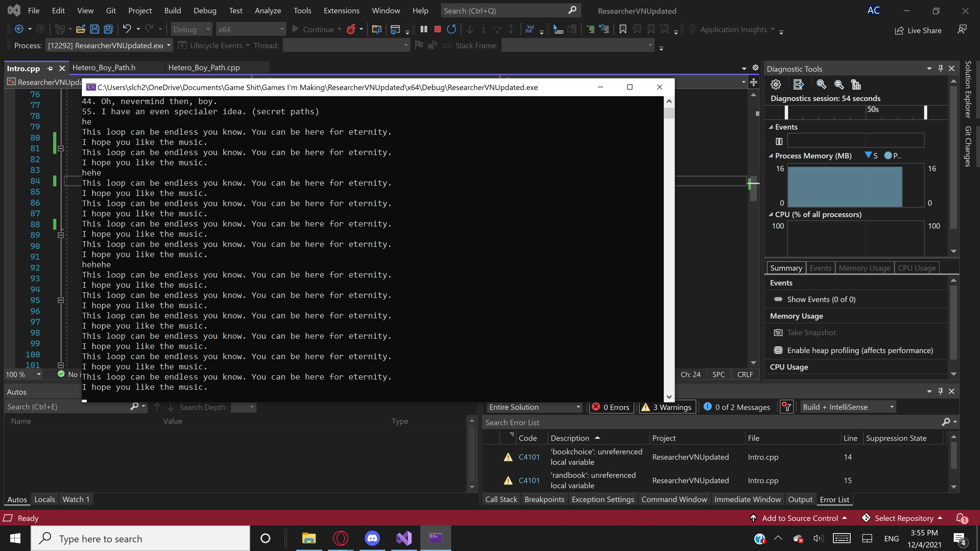
Task: Switch to the Hetero_Boy_Path.cpp tab
Action: (204, 68)
